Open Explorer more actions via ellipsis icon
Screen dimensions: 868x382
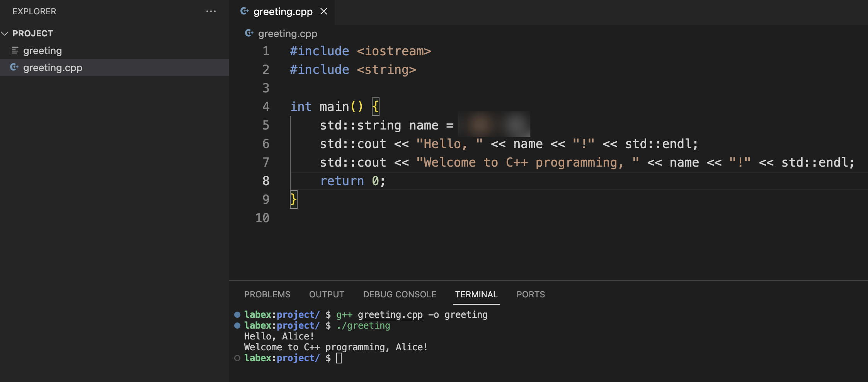[211, 11]
